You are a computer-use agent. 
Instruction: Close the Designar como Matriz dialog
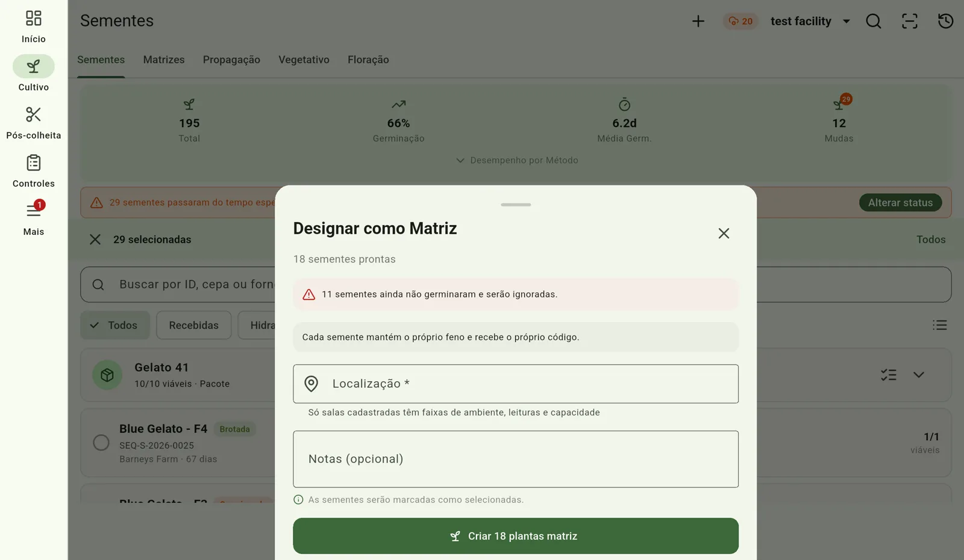pyautogui.click(x=724, y=233)
